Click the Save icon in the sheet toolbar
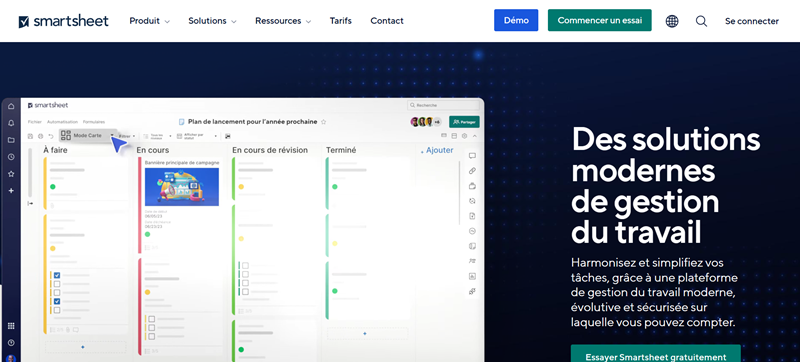The height and width of the screenshot is (362, 800). tap(31, 136)
